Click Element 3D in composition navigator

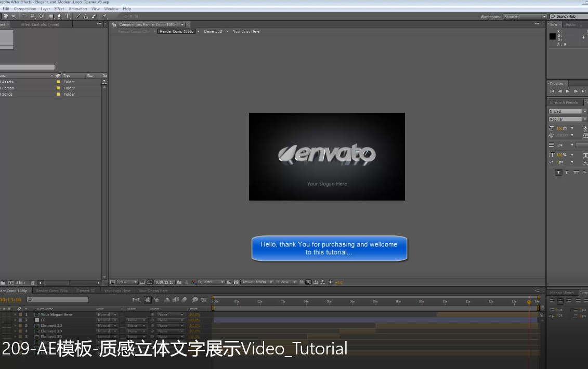213,32
